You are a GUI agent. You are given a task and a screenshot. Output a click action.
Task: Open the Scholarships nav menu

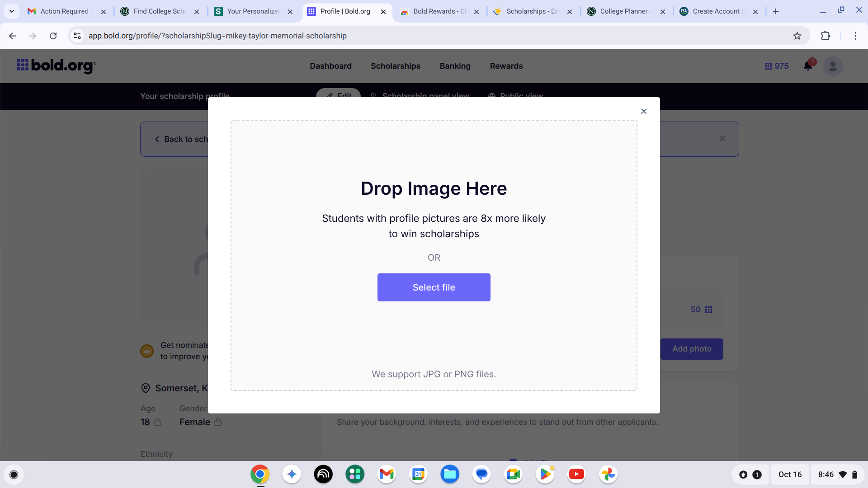395,66
